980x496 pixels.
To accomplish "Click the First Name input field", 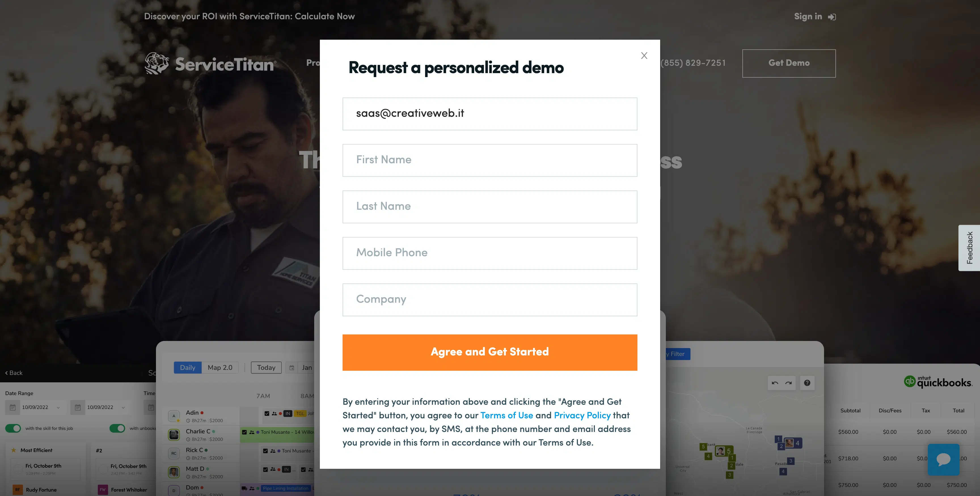I will (490, 160).
